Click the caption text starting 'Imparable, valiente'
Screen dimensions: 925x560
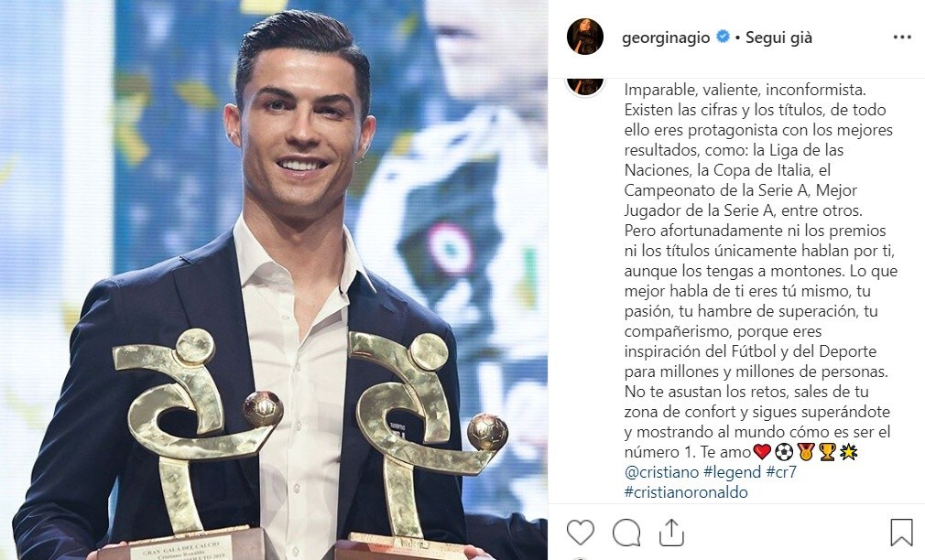point(761,271)
